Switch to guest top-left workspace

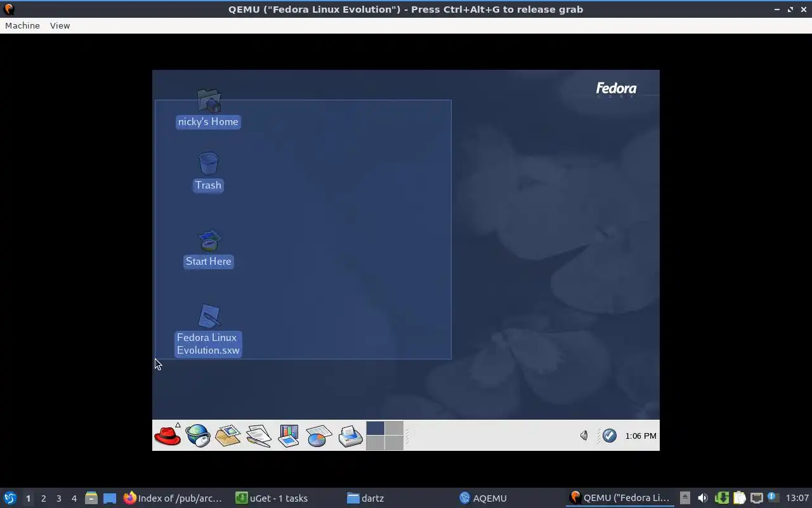coord(376,428)
